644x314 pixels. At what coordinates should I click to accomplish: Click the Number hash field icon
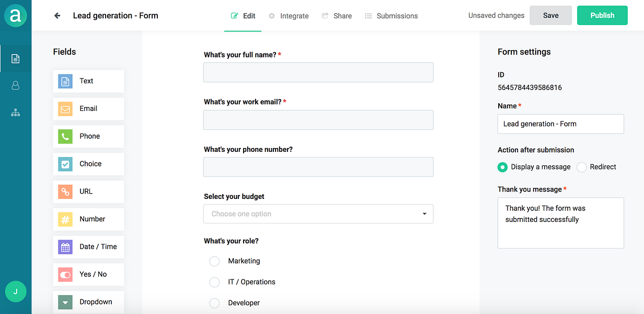pyautogui.click(x=65, y=219)
